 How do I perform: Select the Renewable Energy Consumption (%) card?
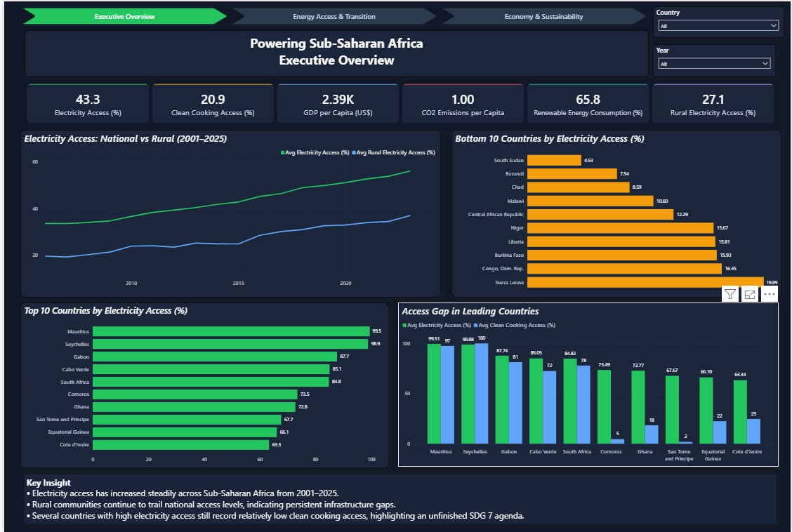(588, 104)
